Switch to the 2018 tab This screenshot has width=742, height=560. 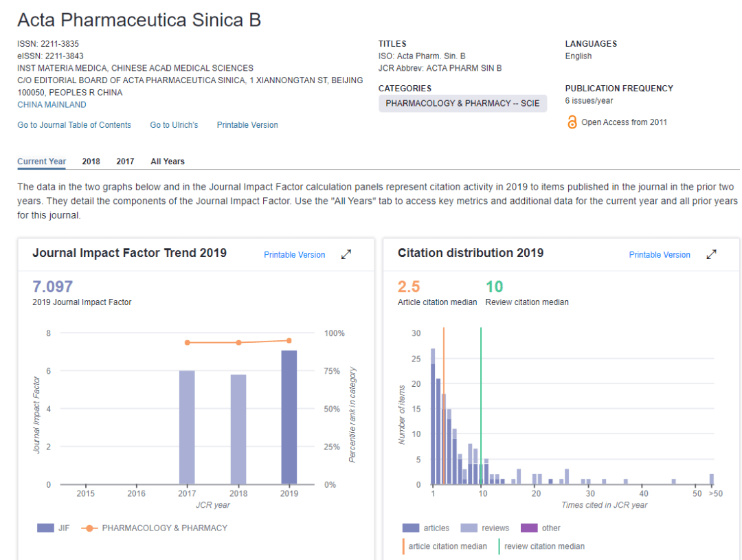point(91,161)
